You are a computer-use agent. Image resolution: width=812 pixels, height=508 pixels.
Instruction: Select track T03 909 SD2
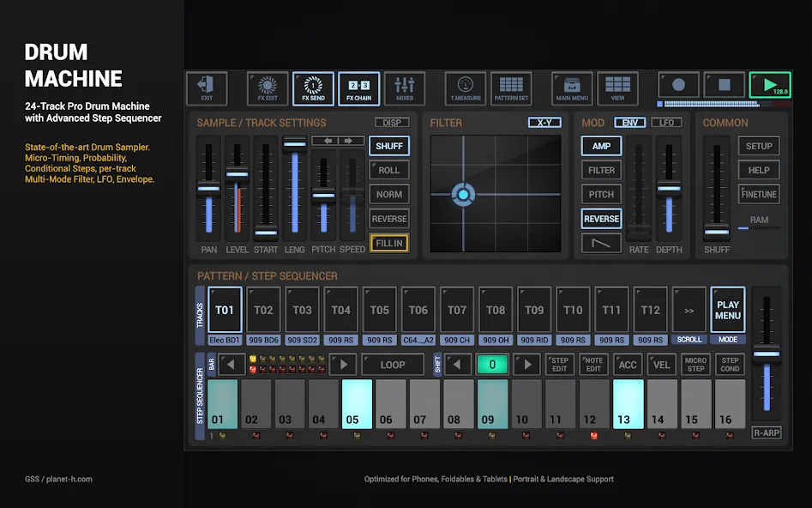[302, 310]
